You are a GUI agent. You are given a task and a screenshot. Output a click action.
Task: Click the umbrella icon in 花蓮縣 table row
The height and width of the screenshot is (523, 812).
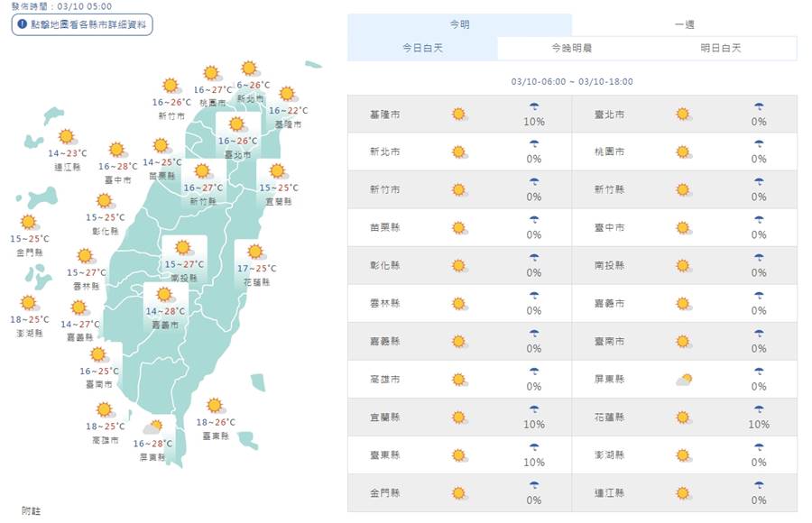click(x=759, y=409)
